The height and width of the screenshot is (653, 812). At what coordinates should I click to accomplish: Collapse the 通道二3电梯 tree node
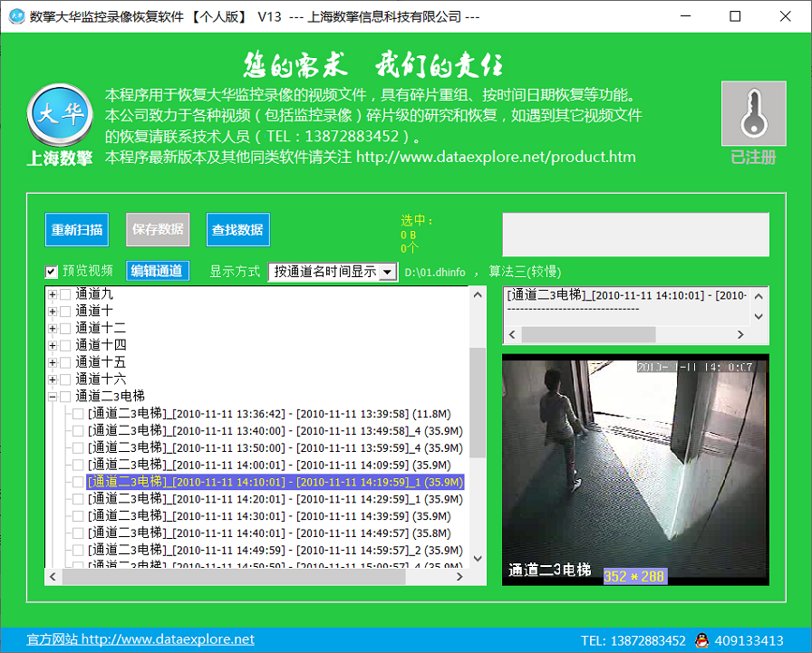pyautogui.click(x=53, y=397)
